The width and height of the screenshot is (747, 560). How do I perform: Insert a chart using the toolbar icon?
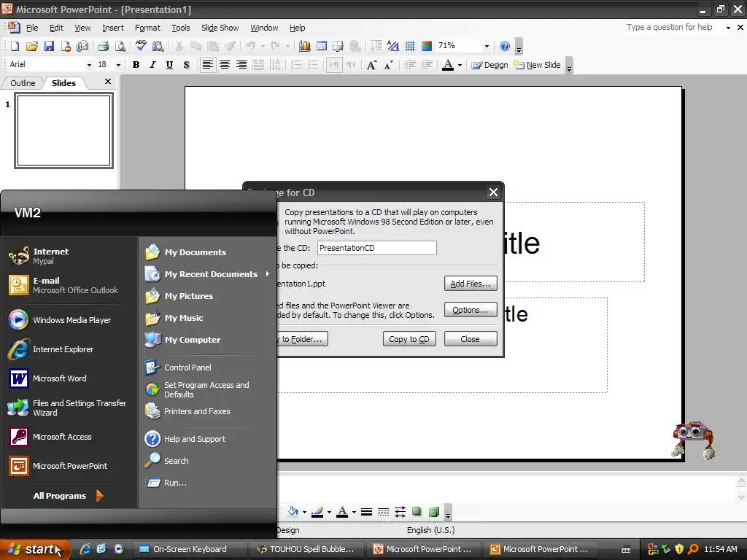tap(305, 46)
